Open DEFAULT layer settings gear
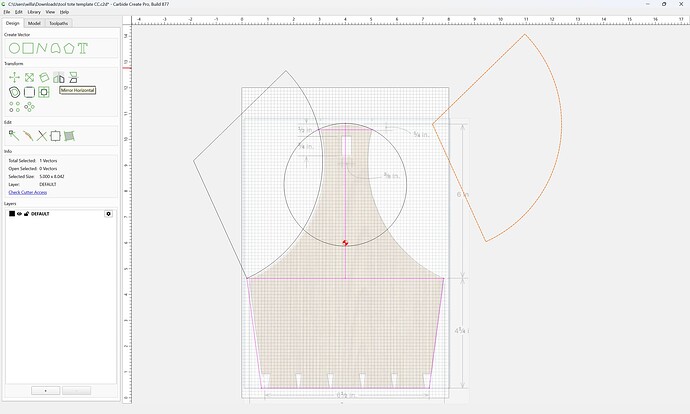 point(108,214)
